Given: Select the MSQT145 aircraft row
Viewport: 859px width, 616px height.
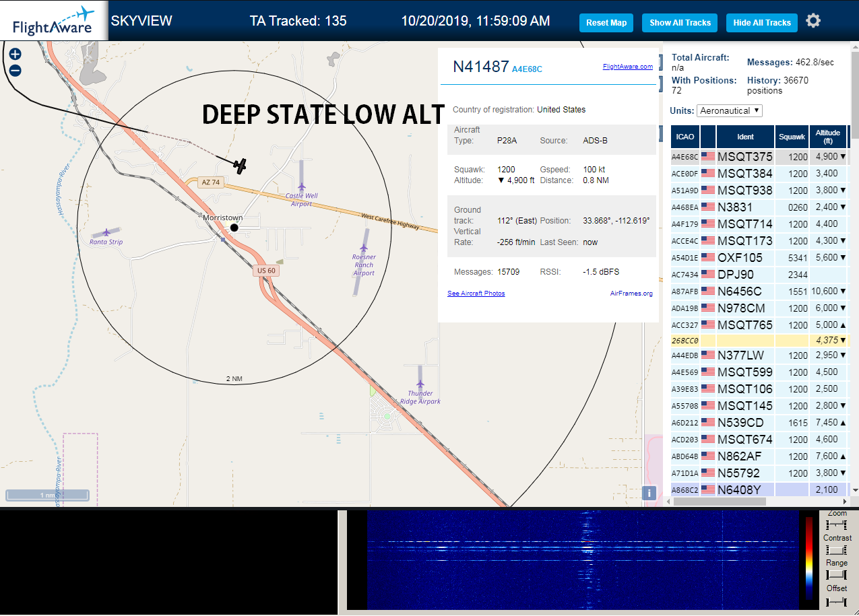Looking at the screenshot, I should [x=759, y=406].
